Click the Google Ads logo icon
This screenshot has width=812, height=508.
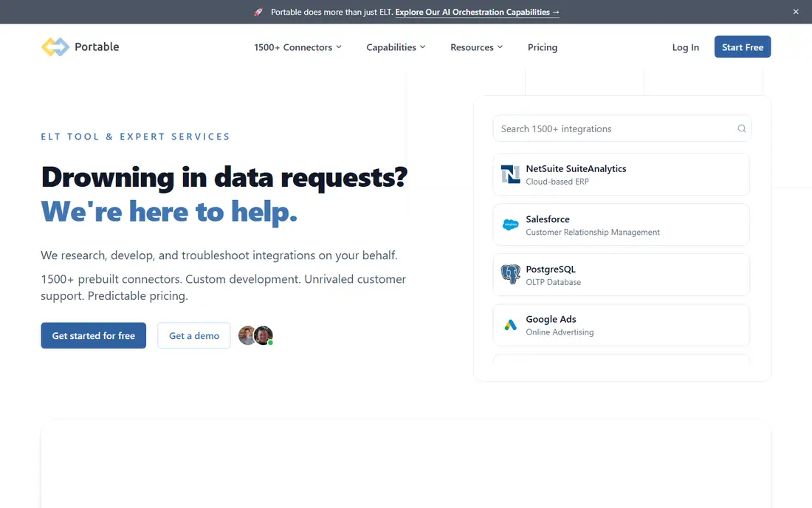coord(510,325)
